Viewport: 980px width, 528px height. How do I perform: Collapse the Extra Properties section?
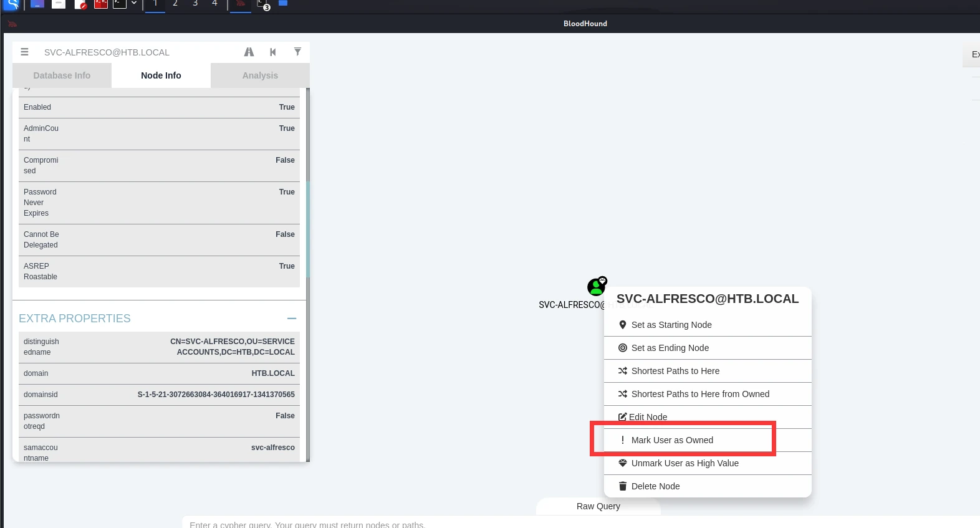(292, 319)
